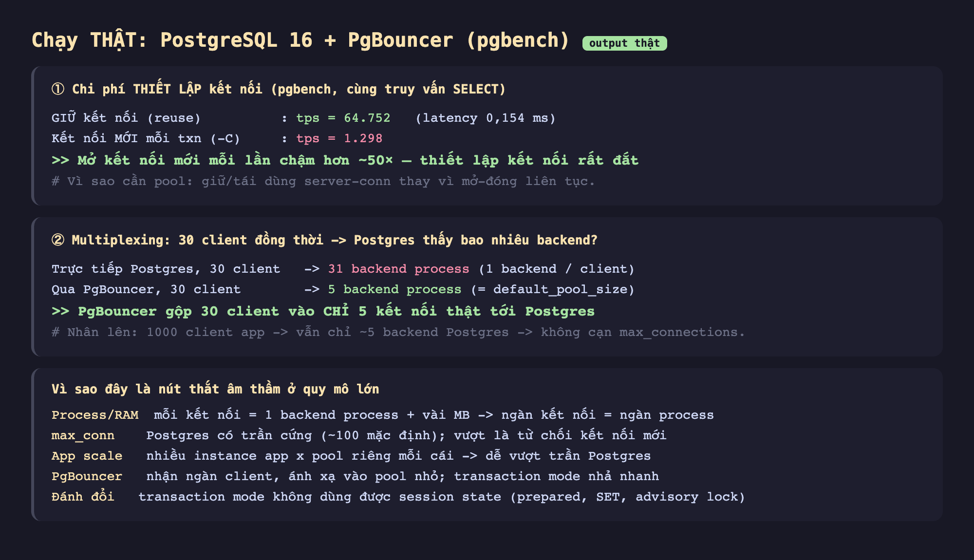Click the 'output thật' green badge
This screenshot has height=560, width=974.
624,43
